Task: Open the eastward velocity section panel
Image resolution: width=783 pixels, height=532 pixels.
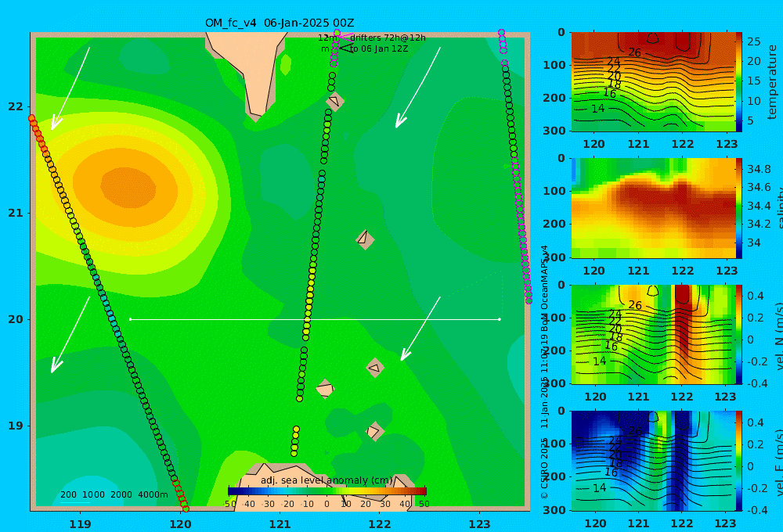Action: 653,461
